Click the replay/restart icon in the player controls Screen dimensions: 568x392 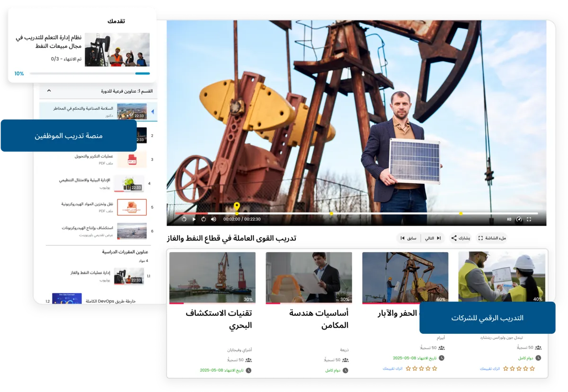pyautogui.click(x=183, y=219)
